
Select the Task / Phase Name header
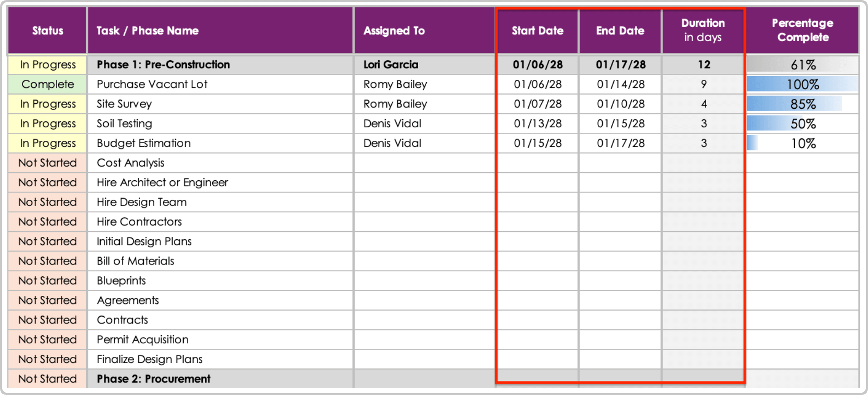click(147, 31)
